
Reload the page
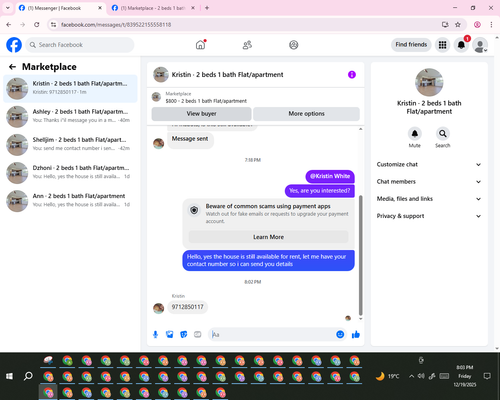37,25
